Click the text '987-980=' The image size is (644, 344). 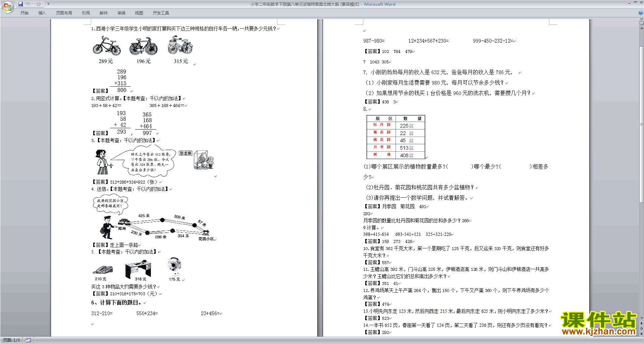[x=374, y=41]
